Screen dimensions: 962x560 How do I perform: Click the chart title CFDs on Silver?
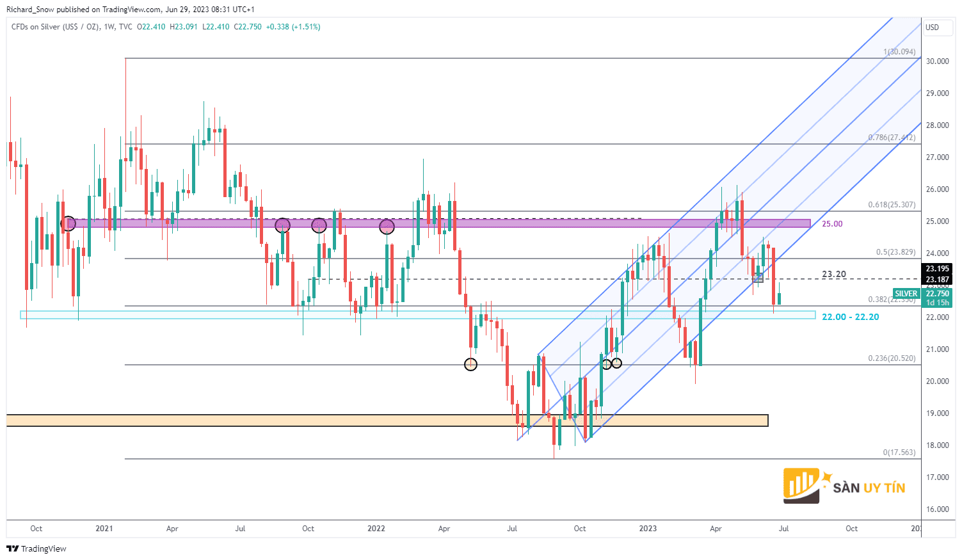55,27
